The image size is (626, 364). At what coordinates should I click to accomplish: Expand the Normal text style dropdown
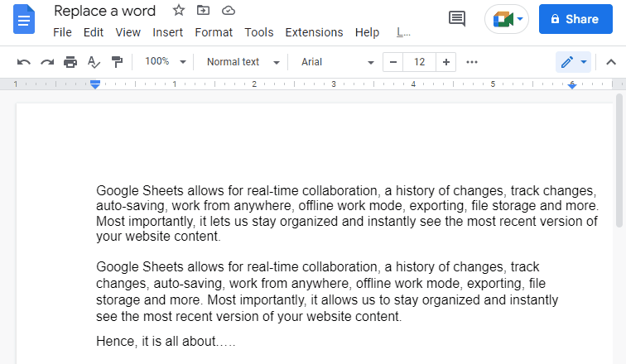click(x=243, y=62)
